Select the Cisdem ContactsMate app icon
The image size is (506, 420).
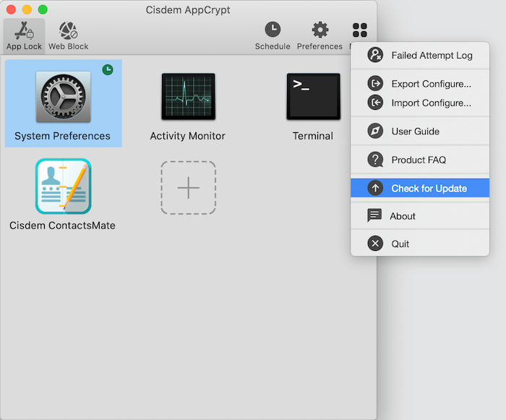[x=63, y=186]
